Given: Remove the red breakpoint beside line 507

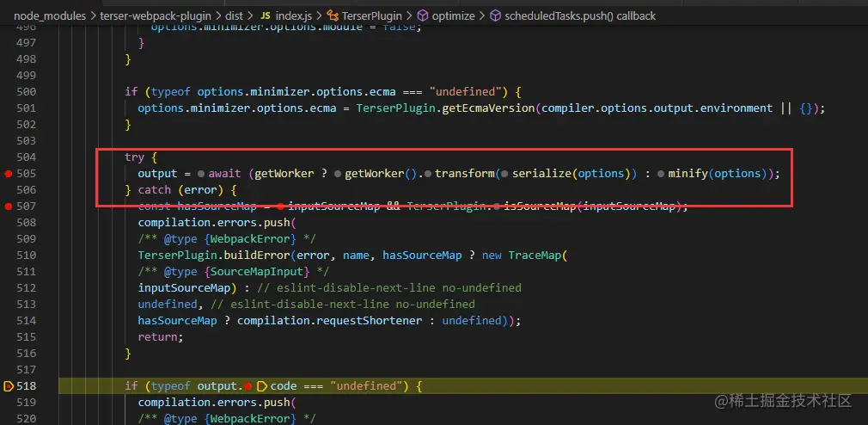Looking at the screenshot, I should click(x=8, y=206).
